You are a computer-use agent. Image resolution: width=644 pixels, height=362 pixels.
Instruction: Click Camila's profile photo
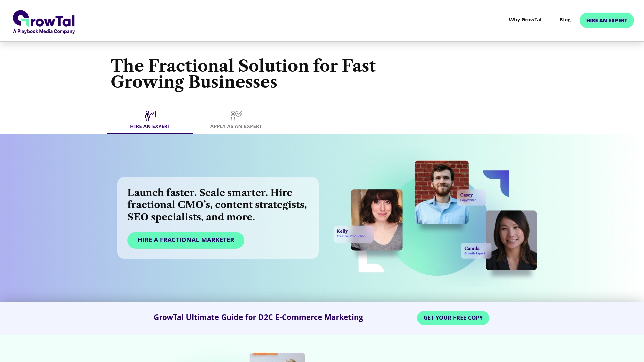(x=511, y=240)
